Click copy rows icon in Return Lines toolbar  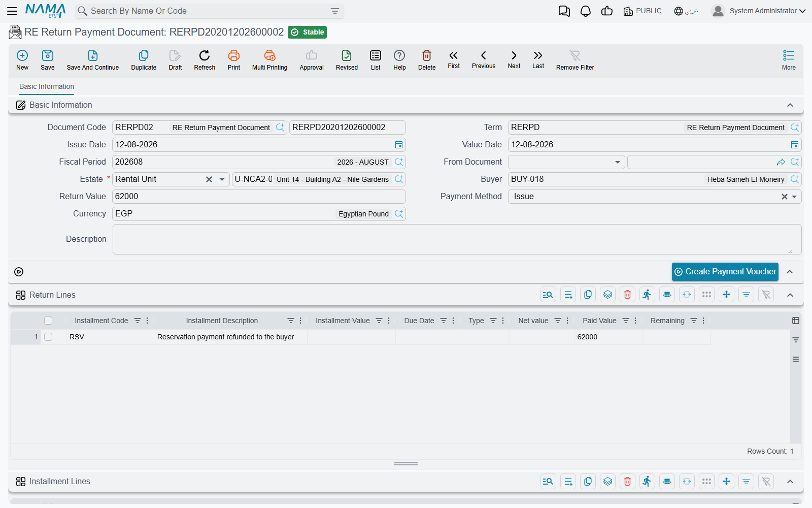tap(588, 295)
